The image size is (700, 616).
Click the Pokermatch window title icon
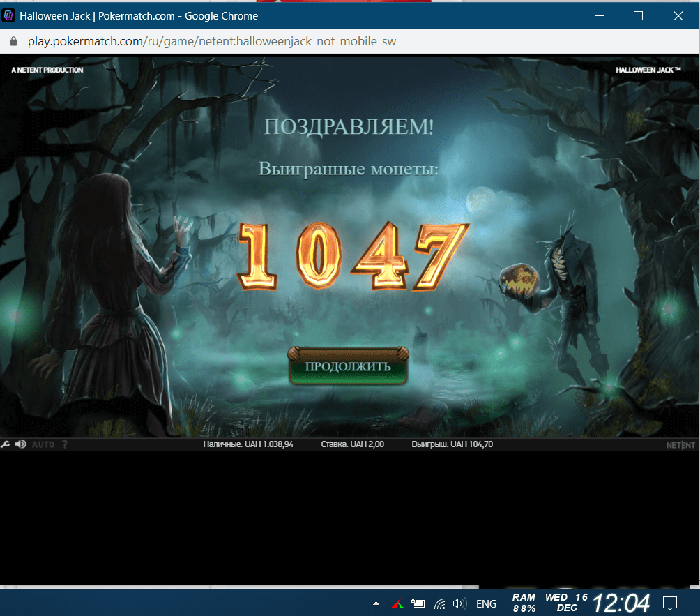click(8, 15)
